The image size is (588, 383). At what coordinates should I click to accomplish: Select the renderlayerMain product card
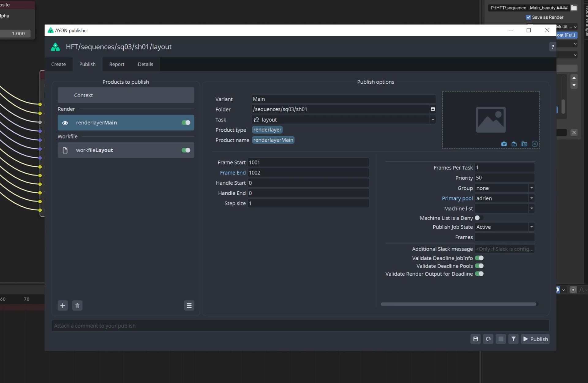tap(126, 123)
